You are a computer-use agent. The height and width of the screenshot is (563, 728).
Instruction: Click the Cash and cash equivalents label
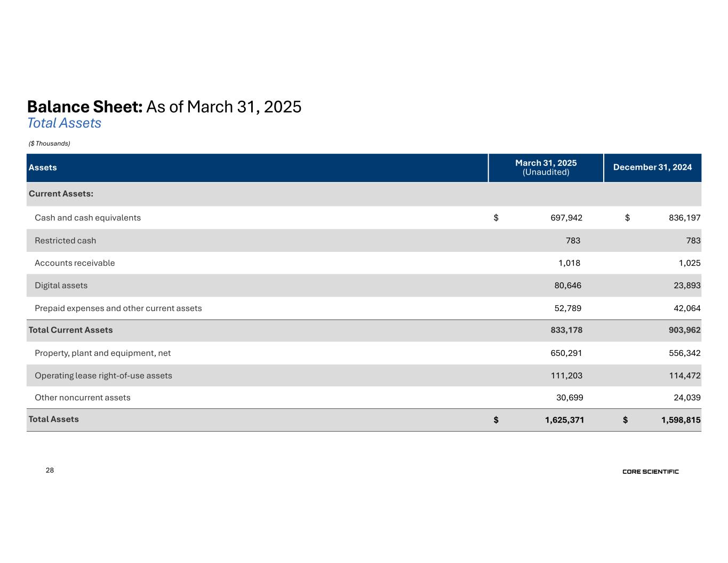point(87,218)
